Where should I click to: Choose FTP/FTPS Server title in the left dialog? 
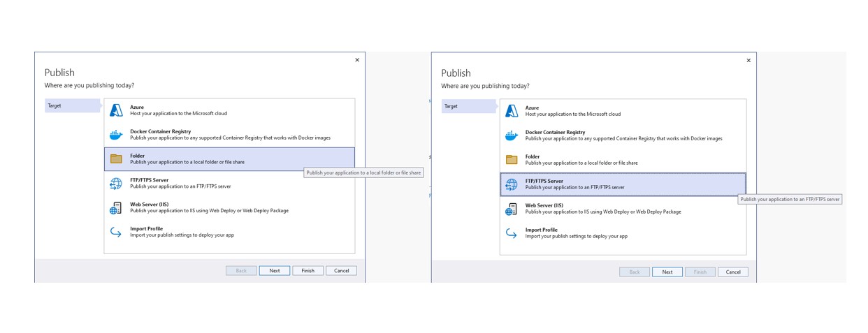coord(149,180)
